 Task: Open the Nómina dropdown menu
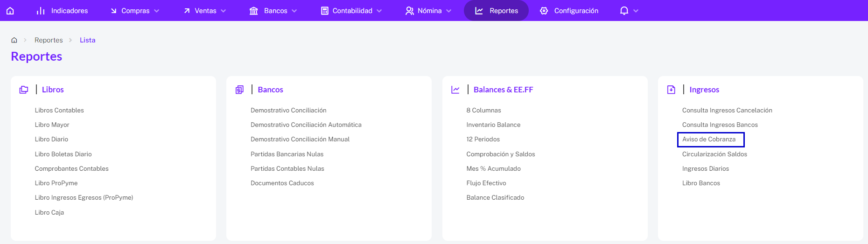click(x=428, y=10)
